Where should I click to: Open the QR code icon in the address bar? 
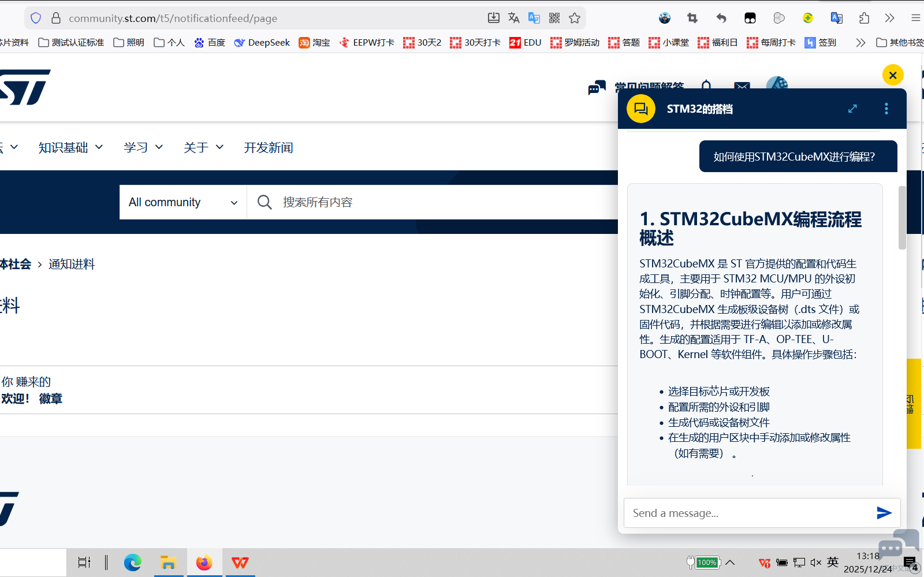(554, 18)
